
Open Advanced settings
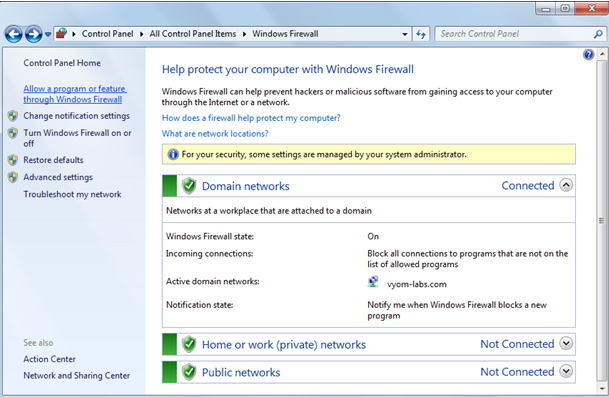[x=58, y=177]
